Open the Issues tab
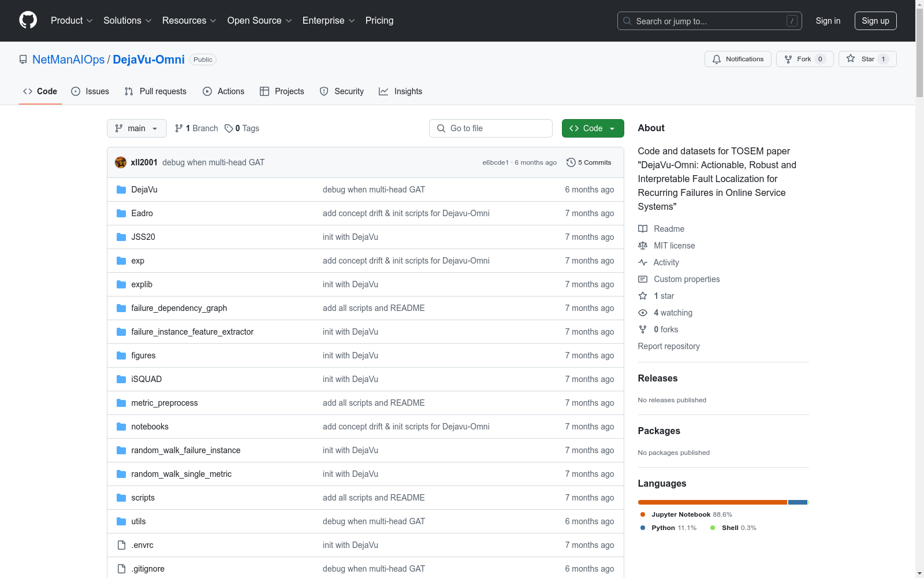 (x=90, y=91)
